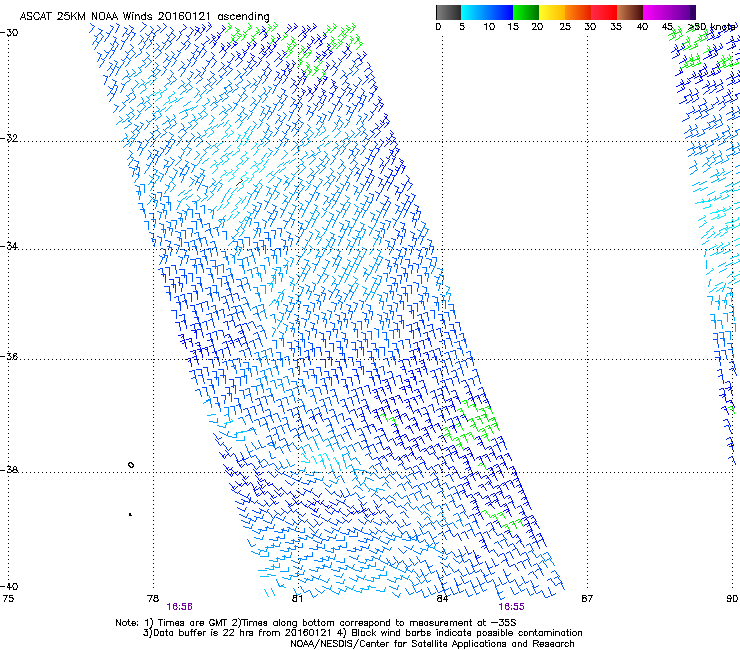Click the -30 latitude axis label
The image size is (740, 650).
tap(9, 32)
